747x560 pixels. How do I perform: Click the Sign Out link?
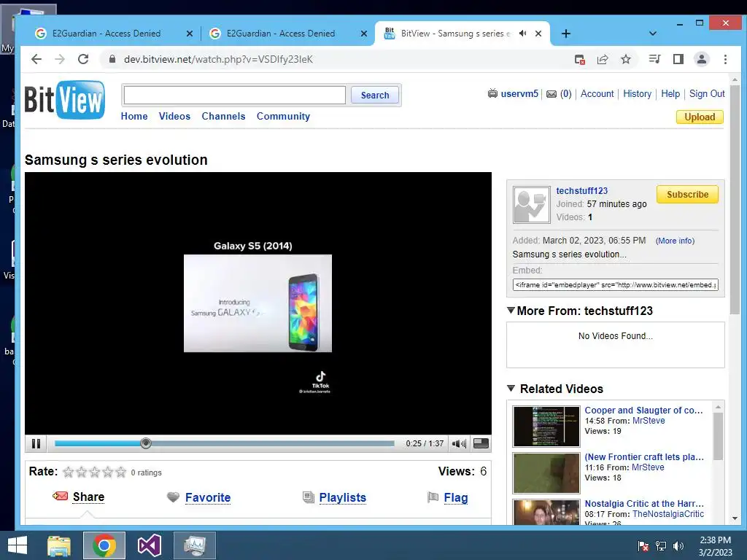(x=707, y=94)
